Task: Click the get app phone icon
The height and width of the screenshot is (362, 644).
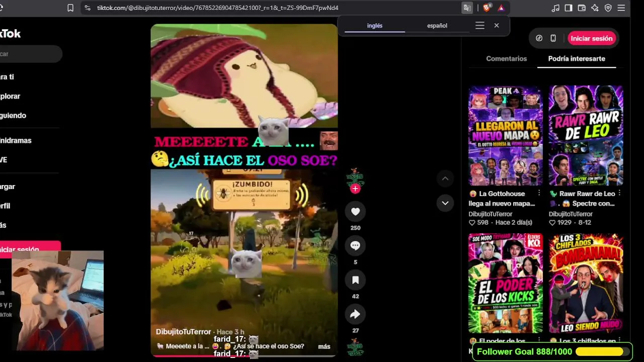Action: click(x=553, y=38)
